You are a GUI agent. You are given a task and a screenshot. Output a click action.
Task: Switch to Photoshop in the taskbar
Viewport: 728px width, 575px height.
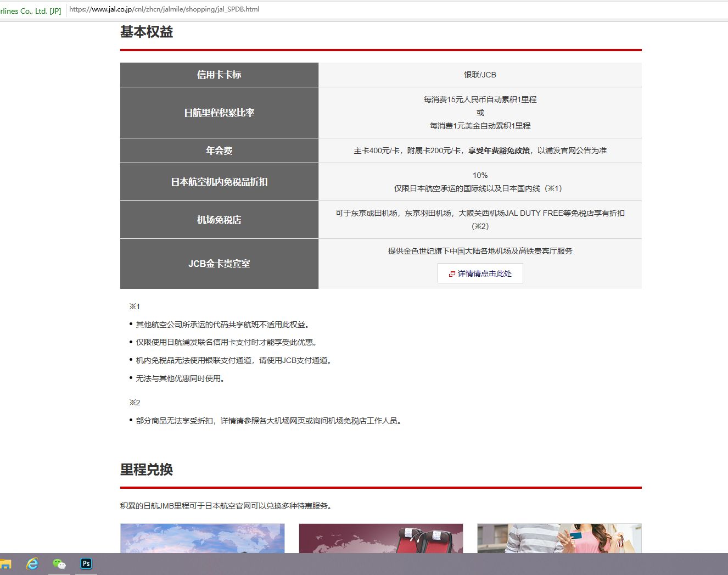(x=86, y=563)
